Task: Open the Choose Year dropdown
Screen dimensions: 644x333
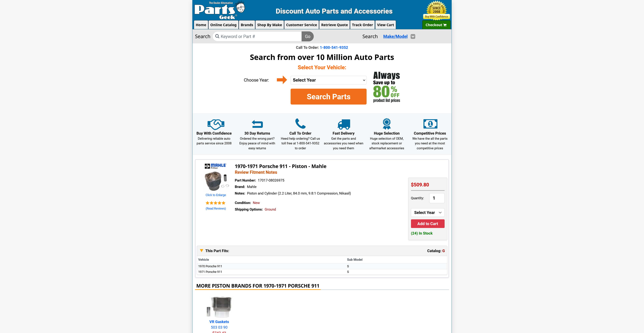Action: tap(328, 80)
